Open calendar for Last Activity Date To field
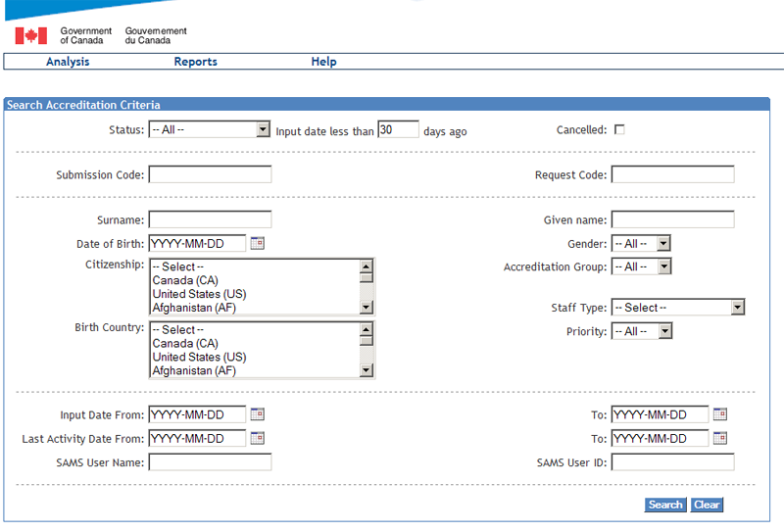Image resolution: width=784 pixels, height=532 pixels. pos(720,439)
